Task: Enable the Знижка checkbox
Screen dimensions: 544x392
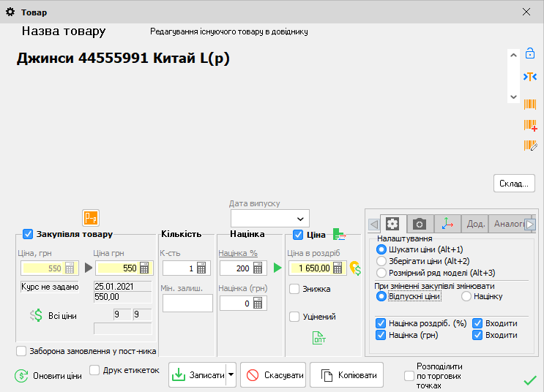Action: pyautogui.click(x=294, y=289)
